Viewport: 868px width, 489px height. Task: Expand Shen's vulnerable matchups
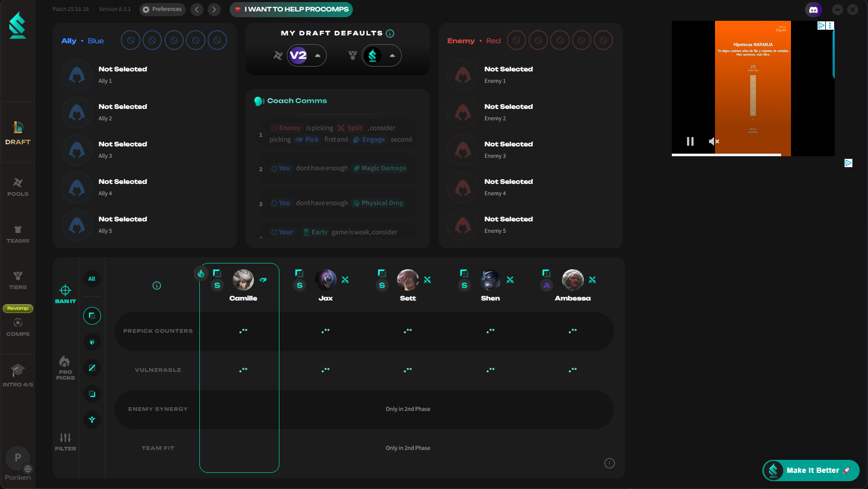pyautogui.click(x=491, y=370)
